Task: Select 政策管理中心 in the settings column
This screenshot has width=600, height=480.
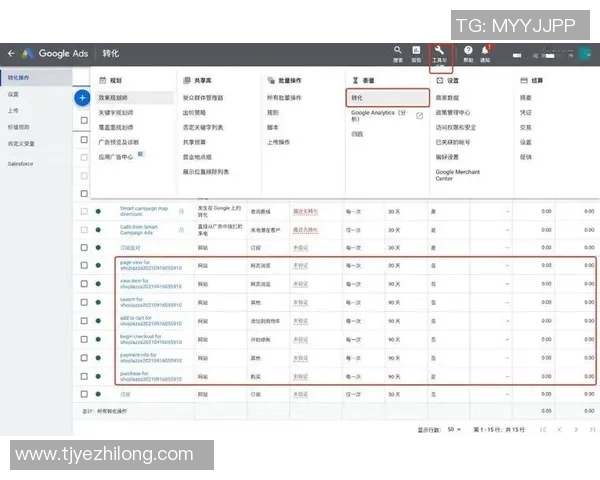Action: click(x=453, y=113)
